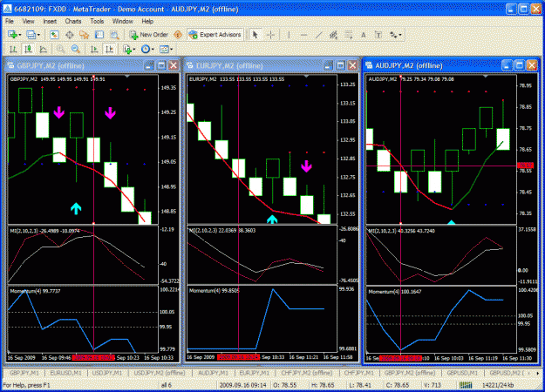Pick the Horizontal Line drawing tool
This screenshot has height=392, width=545.
[x=303, y=35]
